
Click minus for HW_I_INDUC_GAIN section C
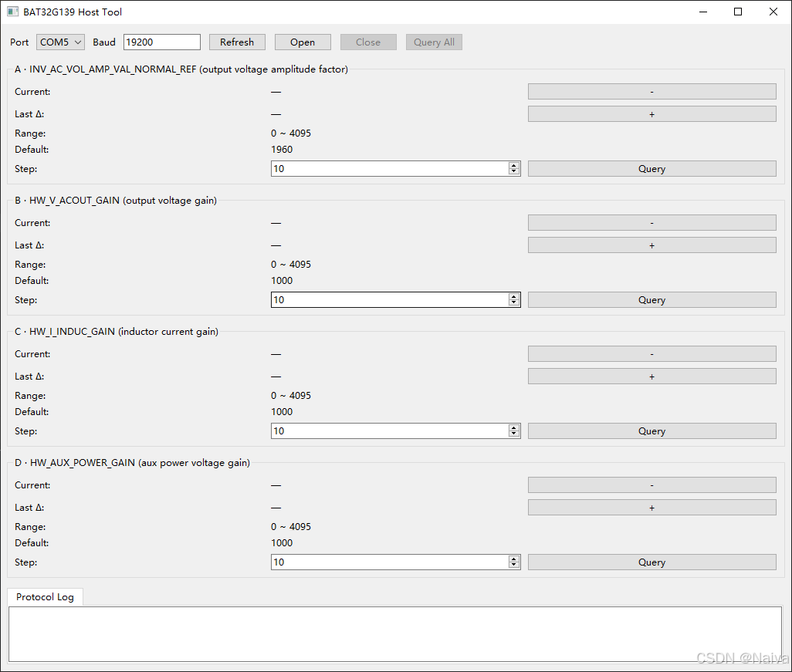[x=652, y=354]
